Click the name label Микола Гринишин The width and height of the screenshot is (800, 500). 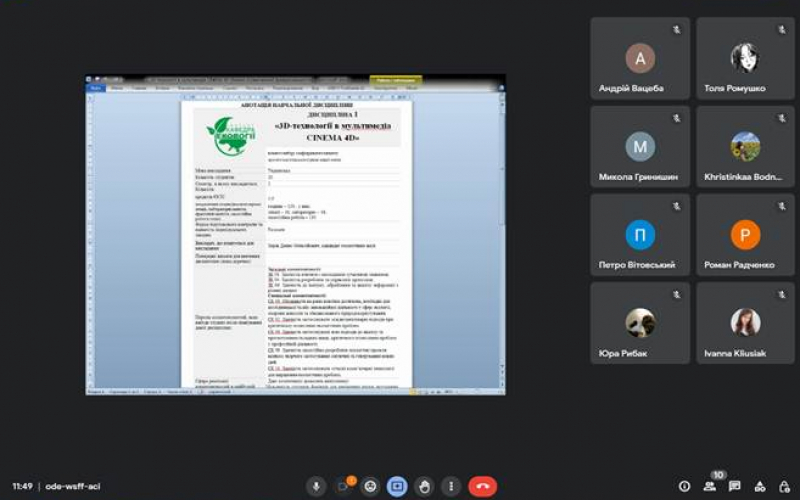tap(638, 177)
